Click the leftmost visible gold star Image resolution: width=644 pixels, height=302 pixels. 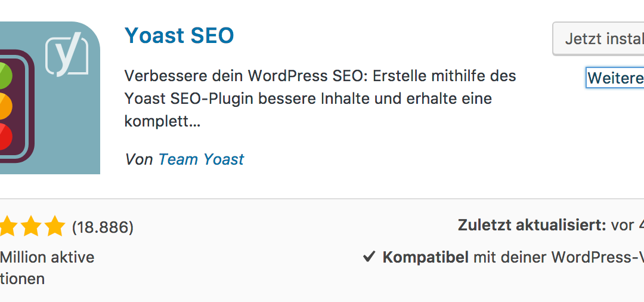coord(6,227)
